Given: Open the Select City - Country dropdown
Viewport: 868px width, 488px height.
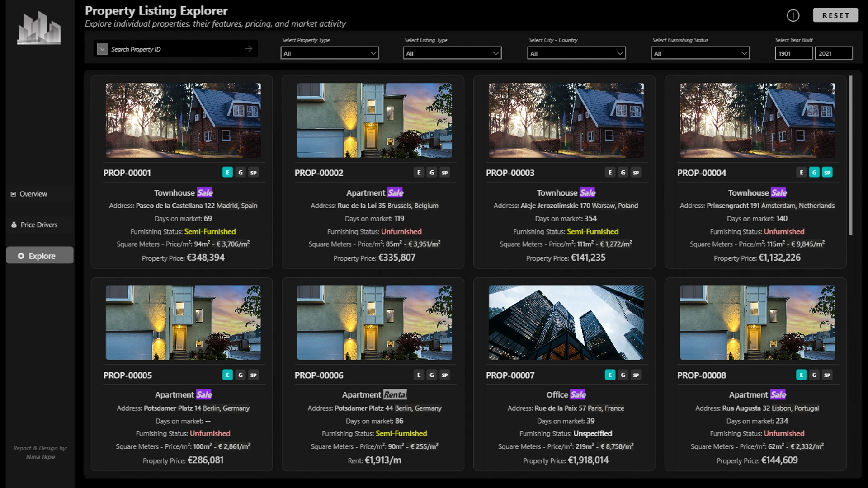Looking at the screenshot, I should tap(576, 53).
